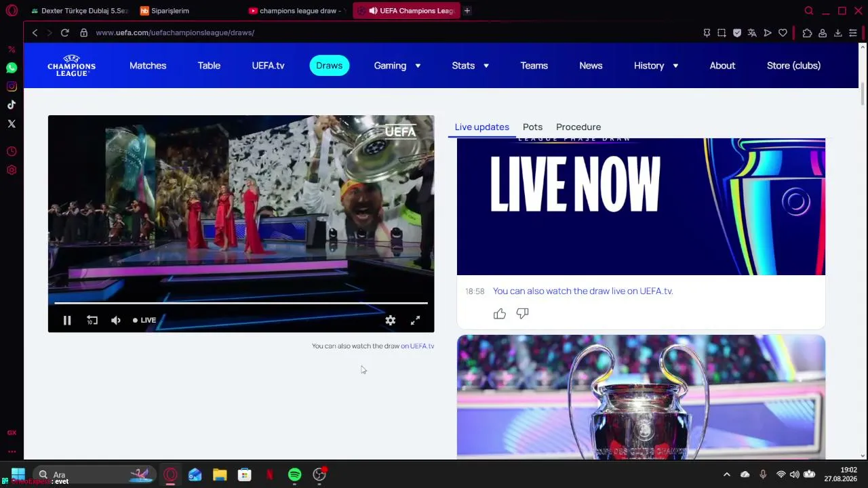Open browsing history from the sidebar clock icon
Screen dimensions: 868x488
[12, 151]
